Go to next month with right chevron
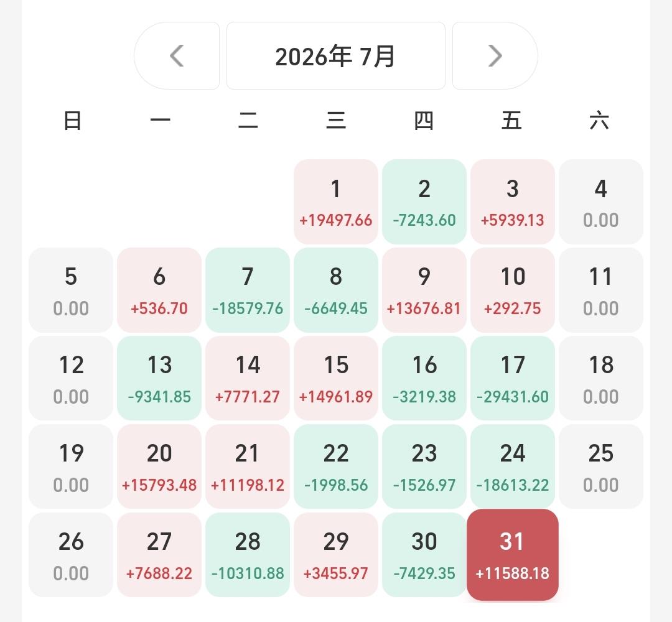The width and height of the screenshot is (672, 622). [495, 56]
